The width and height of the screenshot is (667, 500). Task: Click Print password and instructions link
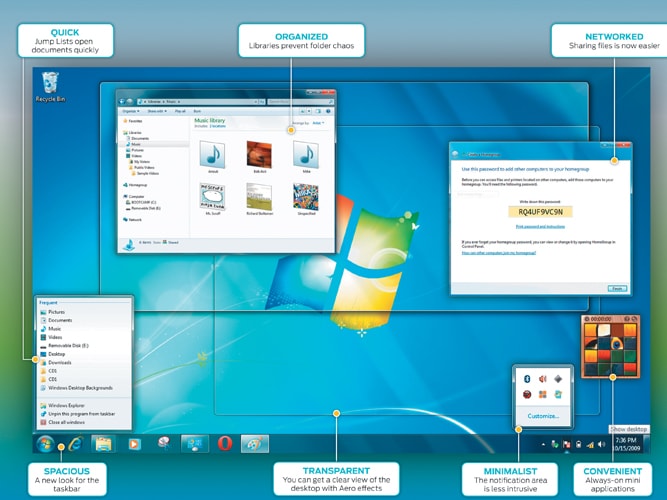540,227
